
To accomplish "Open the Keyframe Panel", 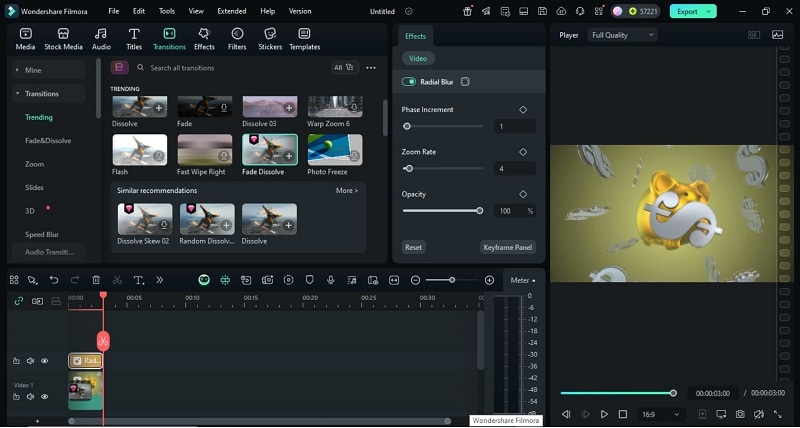I will [508, 247].
